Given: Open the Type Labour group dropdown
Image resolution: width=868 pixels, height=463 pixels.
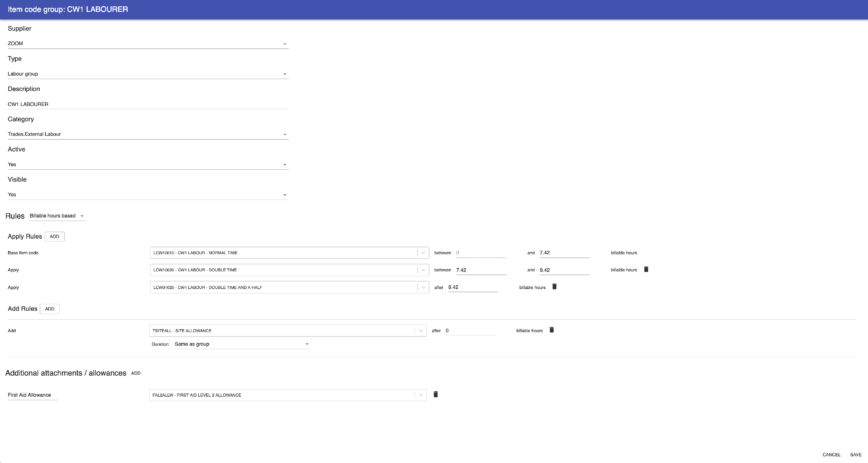Looking at the screenshot, I should (148, 74).
